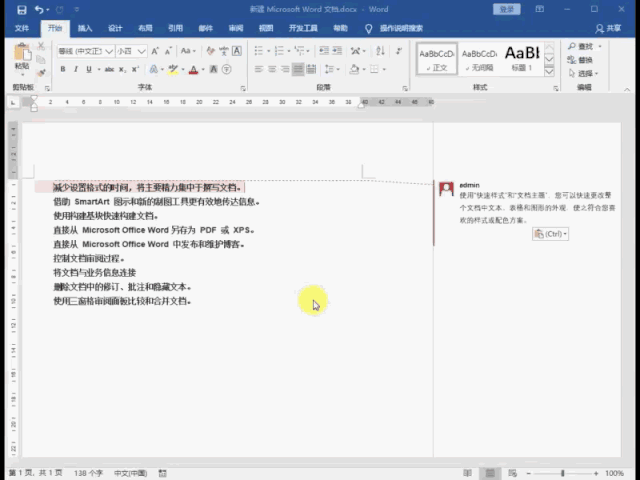The width and height of the screenshot is (640, 480).
Task: Click the 登录 sign-in button
Action: [507, 9]
